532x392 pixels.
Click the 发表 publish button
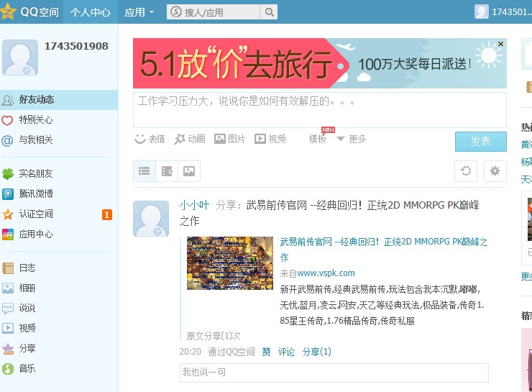[x=480, y=141]
